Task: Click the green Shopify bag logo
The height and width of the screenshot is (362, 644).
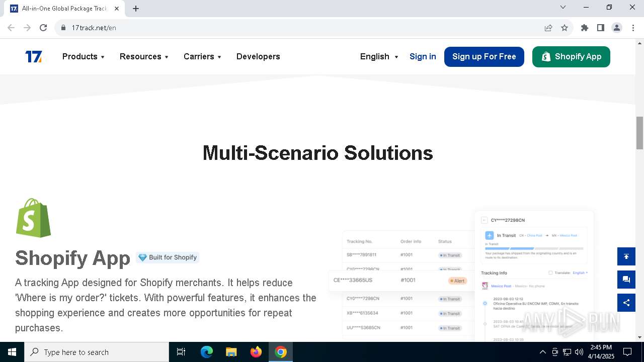Action: tap(34, 218)
